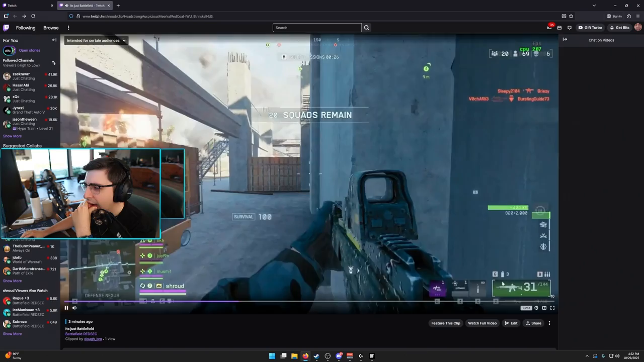Open HasanAbi channel in sidebar
The image size is (644, 362).
click(30, 87)
